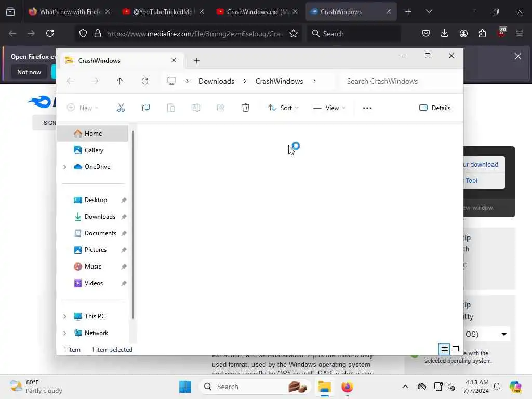Go up one folder level in Explorer

click(120, 81)
